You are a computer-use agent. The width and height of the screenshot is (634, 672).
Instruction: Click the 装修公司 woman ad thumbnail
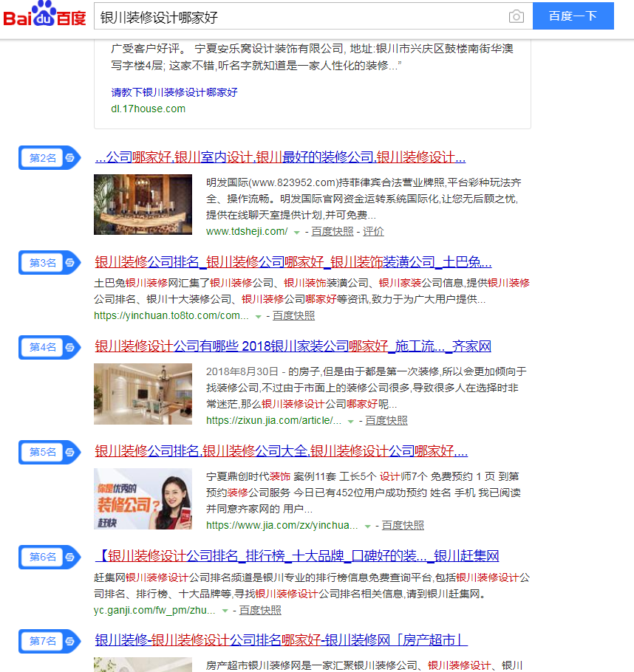click(143, 499)
